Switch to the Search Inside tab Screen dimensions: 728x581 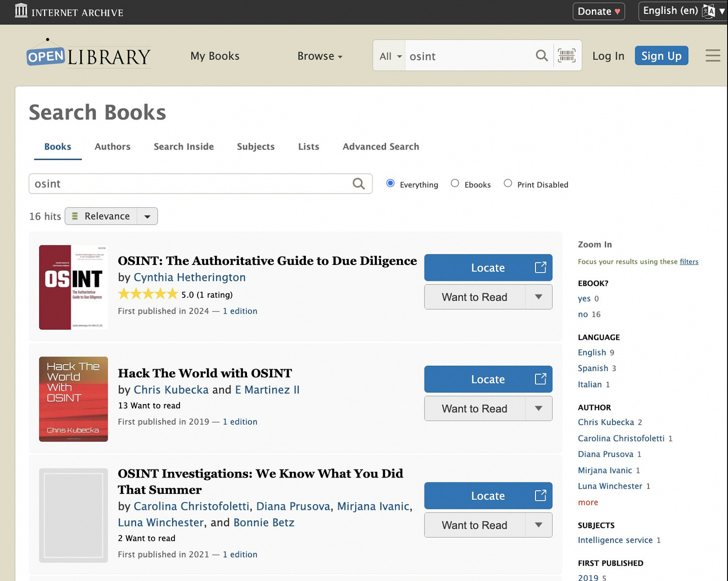(x=183, y=146)
